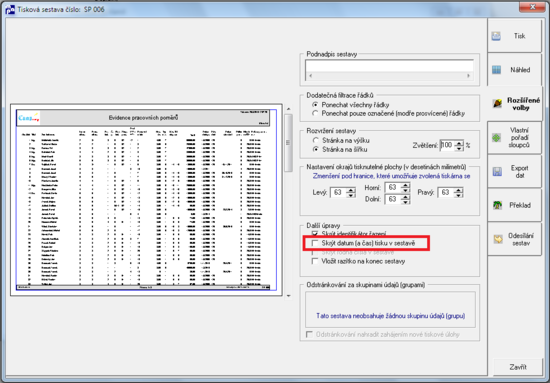This screenshot has height=383, width=550.
Task: Click the Dolní margin input field
Action: click(393, 199)
